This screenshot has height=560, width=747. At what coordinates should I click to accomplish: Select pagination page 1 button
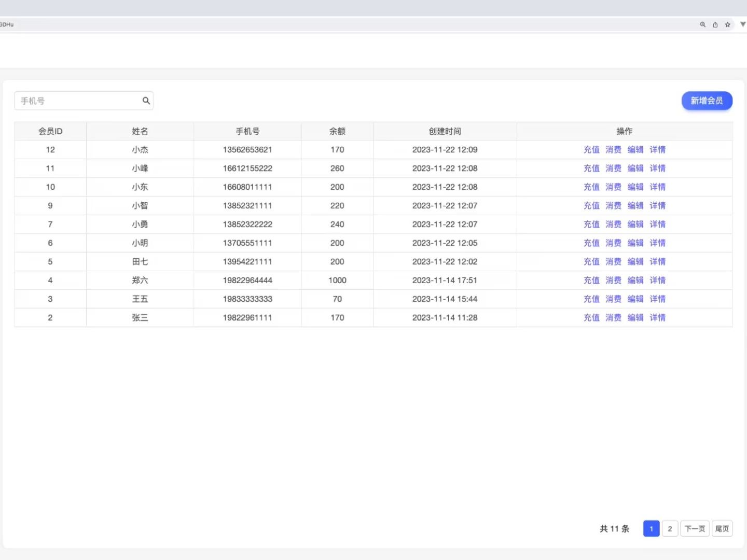click(x=651, y=528)
